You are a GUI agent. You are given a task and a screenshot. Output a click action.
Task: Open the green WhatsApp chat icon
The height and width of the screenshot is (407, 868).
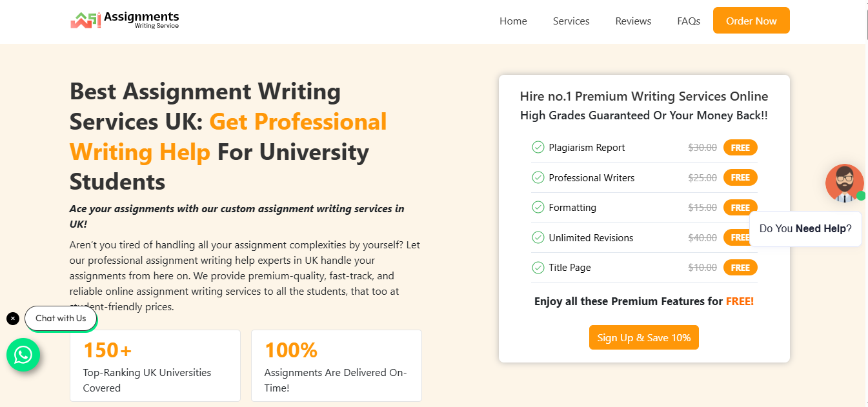(x=23, y=355)
